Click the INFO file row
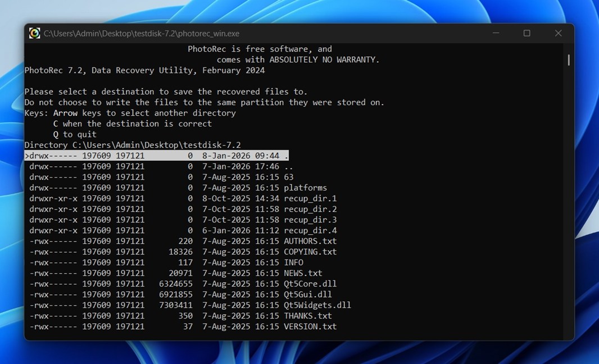The width and height of the screenshot is (599, 364). pyautogui.click(x=293, y=262)
